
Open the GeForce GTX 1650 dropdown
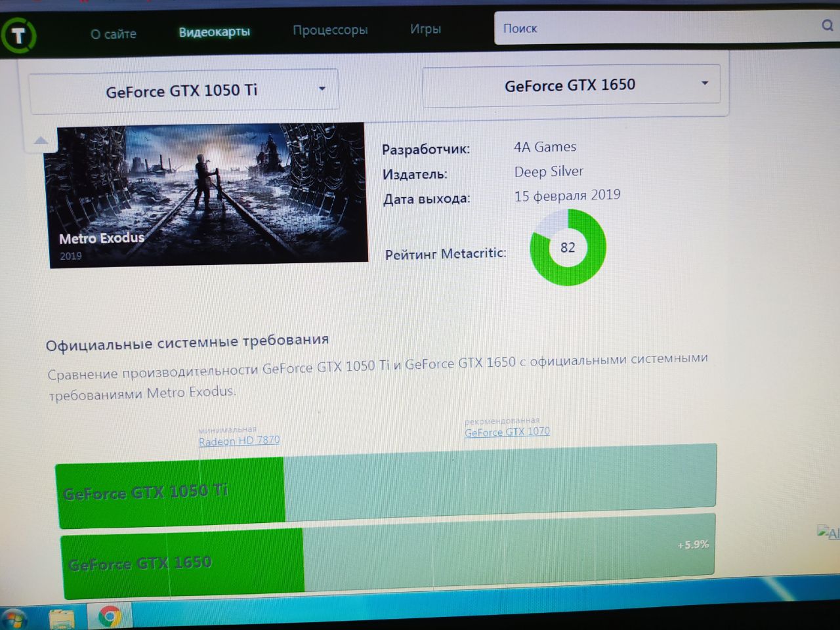(571, 85)
